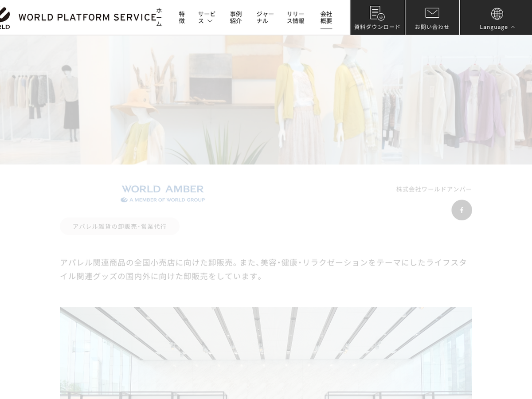
Task: Select the 会社概要 navigation tab
Action: tap(326, 17)
